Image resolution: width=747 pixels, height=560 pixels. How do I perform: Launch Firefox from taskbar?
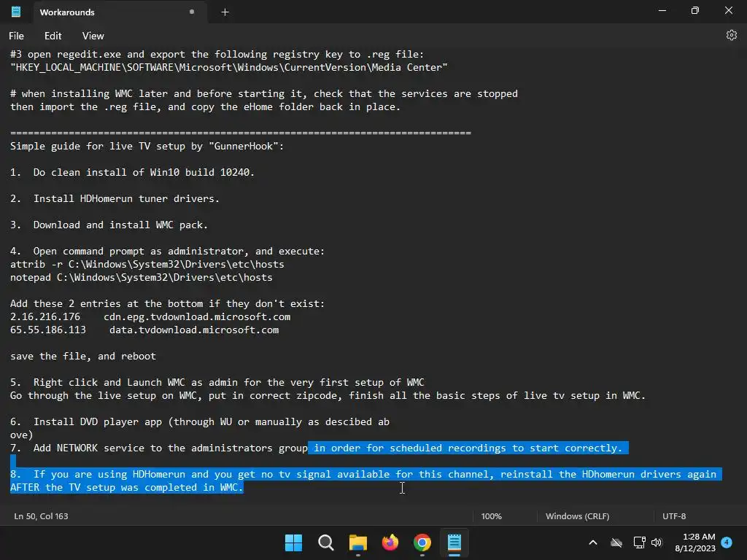tap(390, 542)
